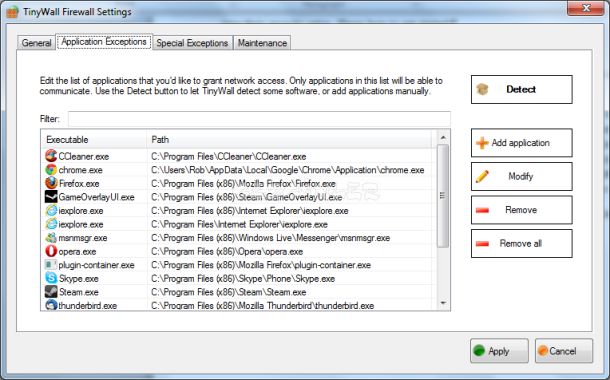Select the Firefox.exe executable name
The image size is (610, 380).
click(79, 184)
